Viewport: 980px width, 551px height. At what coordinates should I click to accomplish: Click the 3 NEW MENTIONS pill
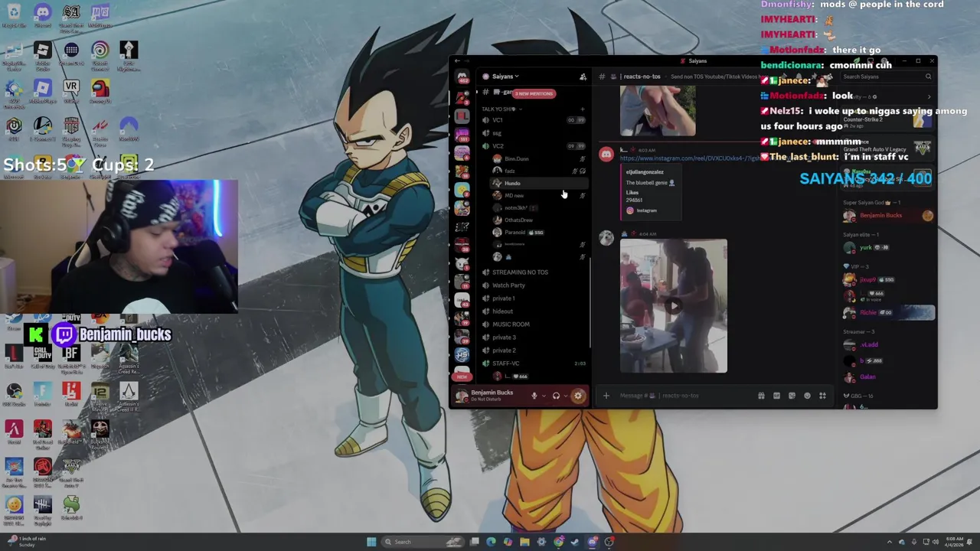(534, 93)
